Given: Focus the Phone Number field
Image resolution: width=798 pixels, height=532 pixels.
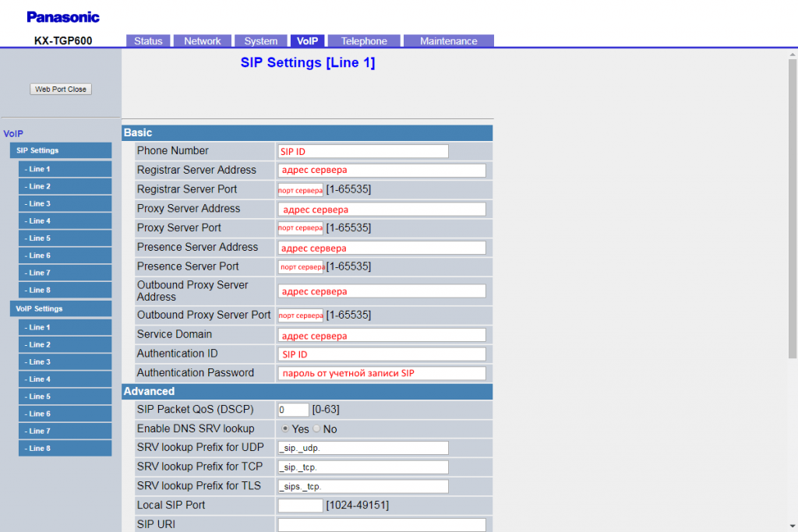Looking at the screenshot, I should 363,151.
